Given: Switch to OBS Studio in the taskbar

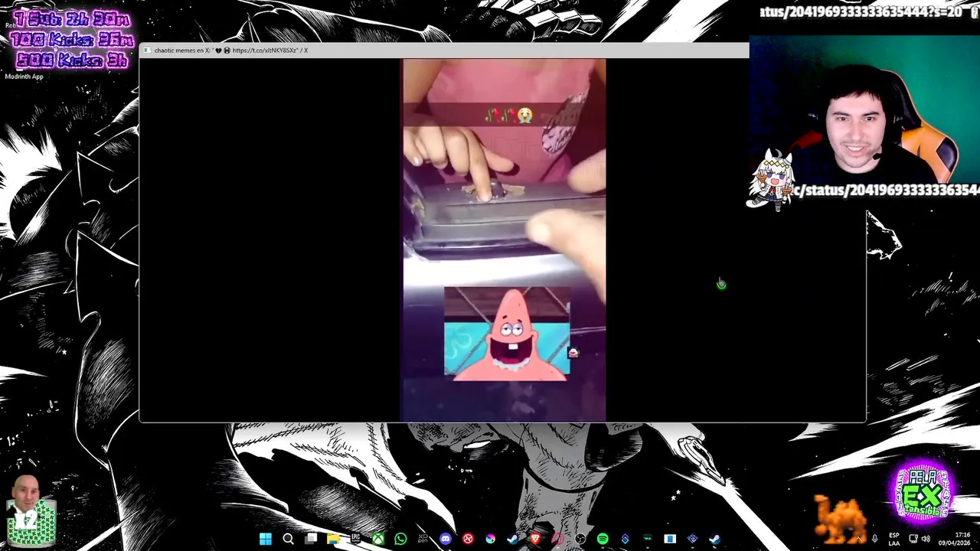Looking at the screenshot, I should [x=580, y=539].
